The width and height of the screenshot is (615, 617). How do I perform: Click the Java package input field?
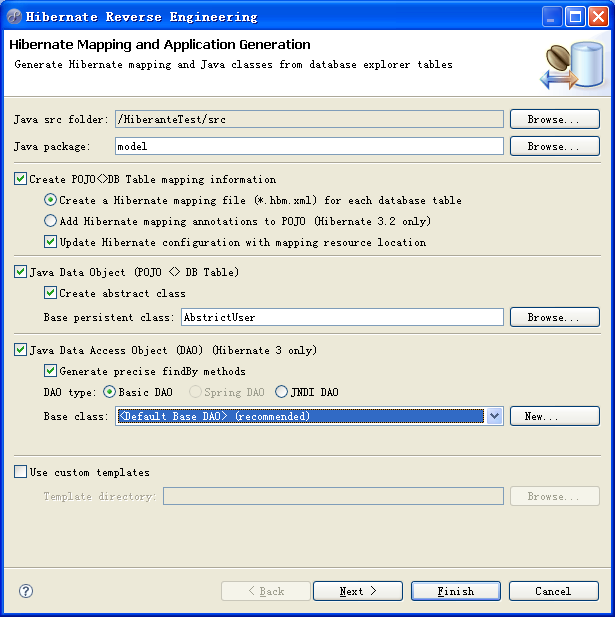[309, 146]
